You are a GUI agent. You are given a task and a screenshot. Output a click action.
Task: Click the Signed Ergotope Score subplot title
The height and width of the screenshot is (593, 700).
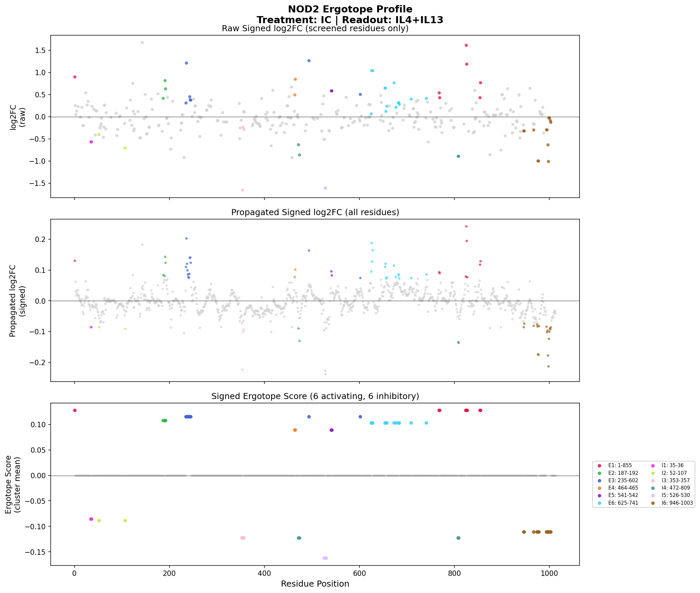pyautogui.click(x=315, y=396)
